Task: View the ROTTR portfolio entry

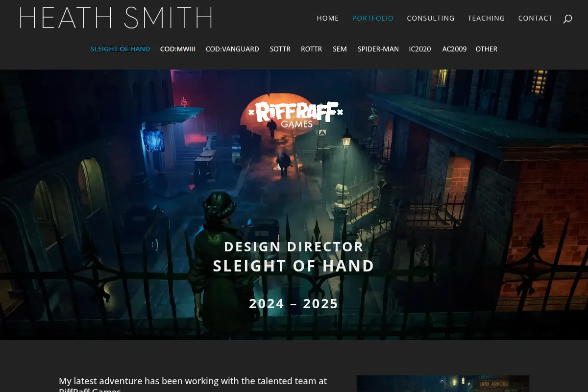Action: 312,49
